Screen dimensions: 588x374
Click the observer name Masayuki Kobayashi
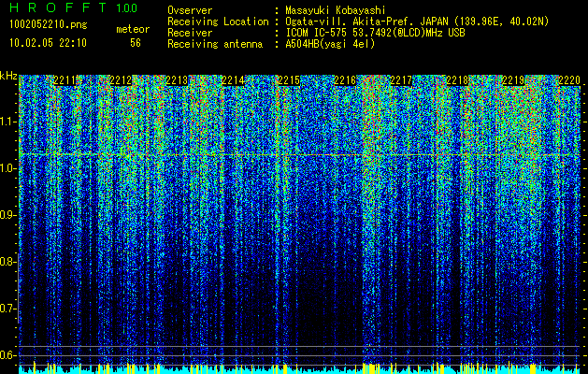point(336,10)
